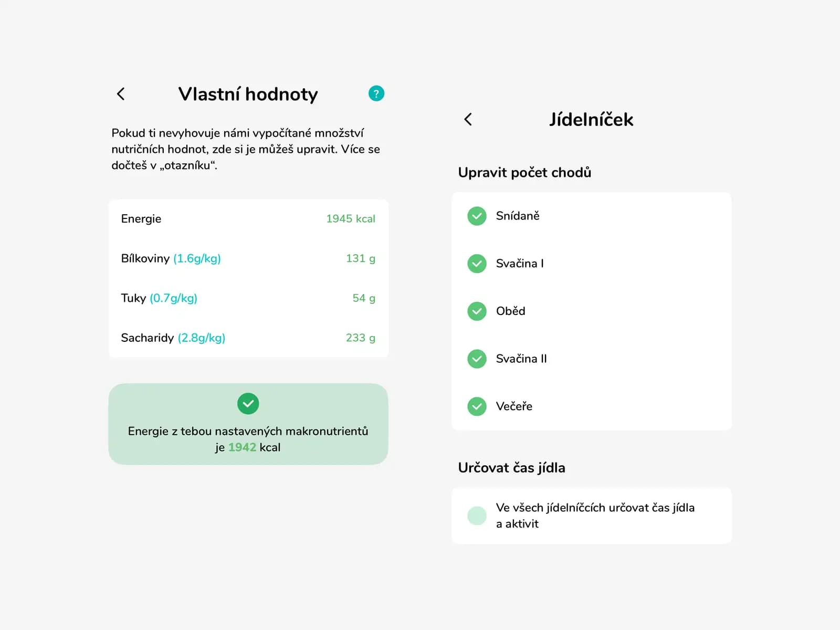Screen dimensions: 840x630
Task: Enable meal time setting toggle
Action: point(477,516)
